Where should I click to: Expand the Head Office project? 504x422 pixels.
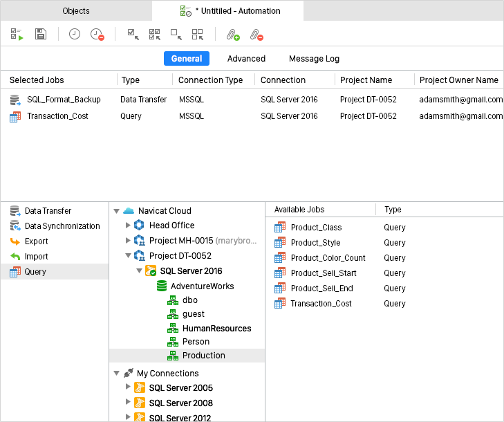click(x=128, y=225)
